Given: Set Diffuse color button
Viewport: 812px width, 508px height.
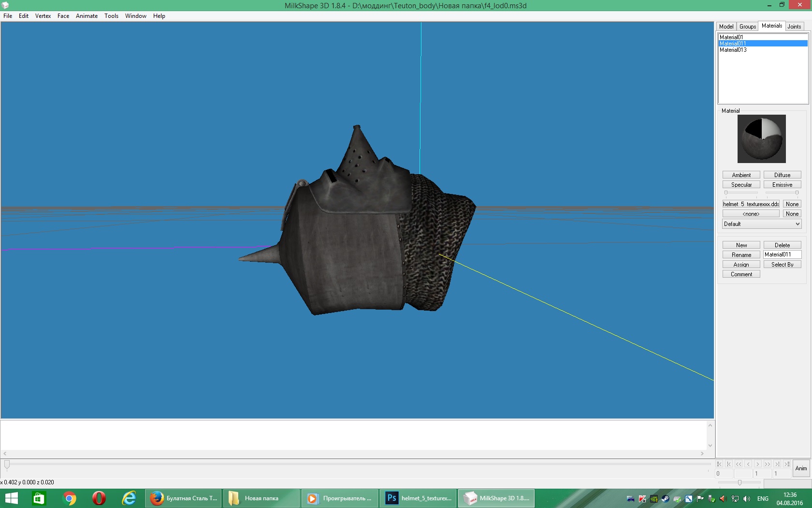Looking at the screenshot, I should pyautogui.click(x=783, y=175).
